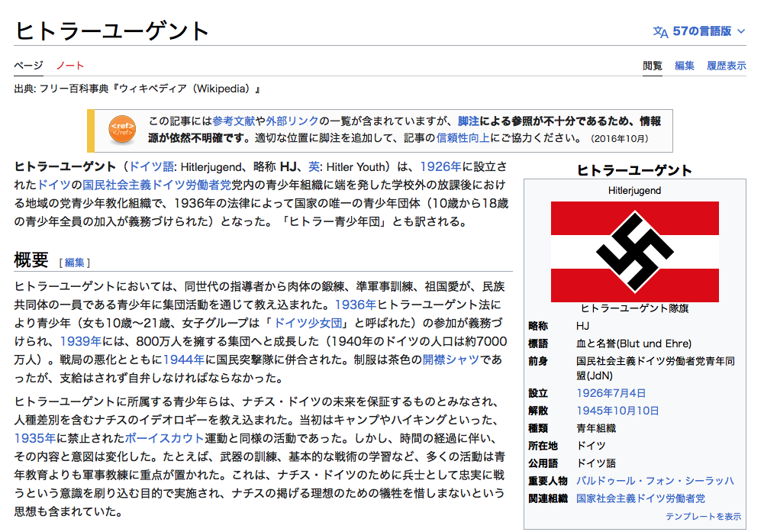The height and width of the screenshot is (532, 764).
Task: Click the (2016年10月) date in the notice
Action: (x=619, y=139)
